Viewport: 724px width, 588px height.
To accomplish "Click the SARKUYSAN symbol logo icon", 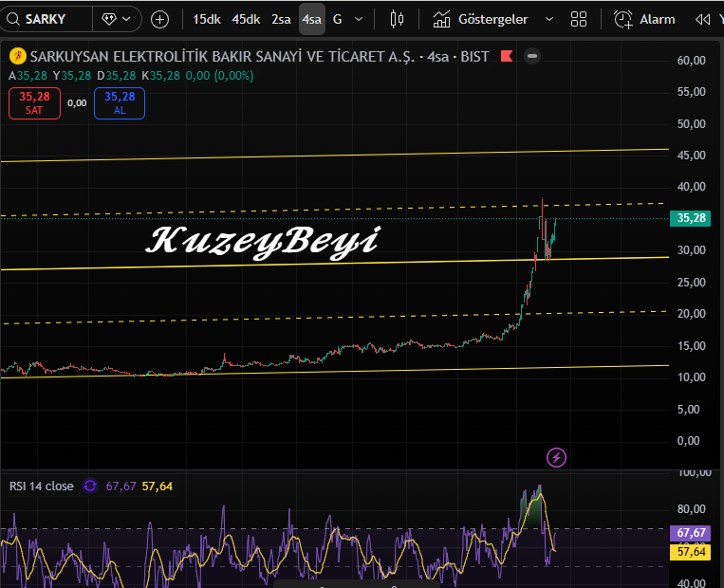I will 17,56.
